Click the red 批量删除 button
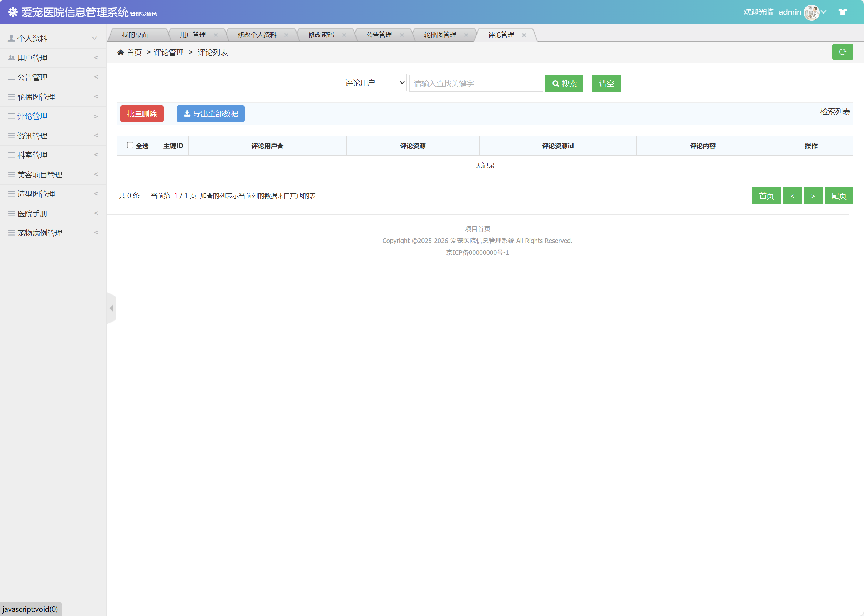The image size is (864, 616). pyautogui.click(x=142, y=114)
